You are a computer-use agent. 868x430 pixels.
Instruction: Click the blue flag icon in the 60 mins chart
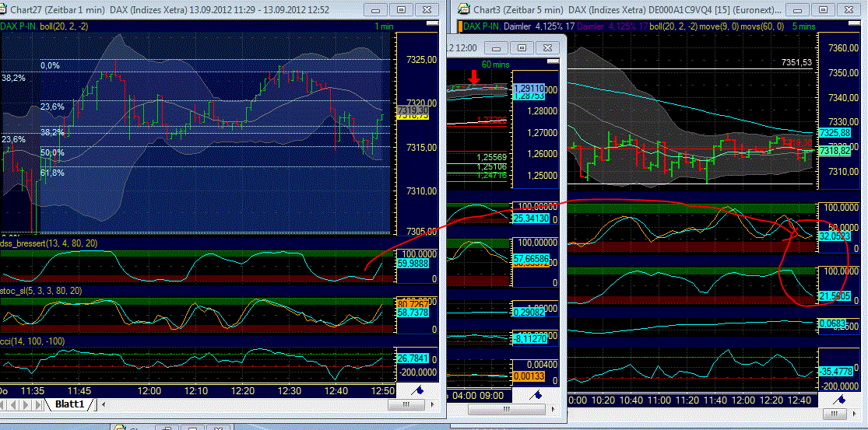pos(536,395)
